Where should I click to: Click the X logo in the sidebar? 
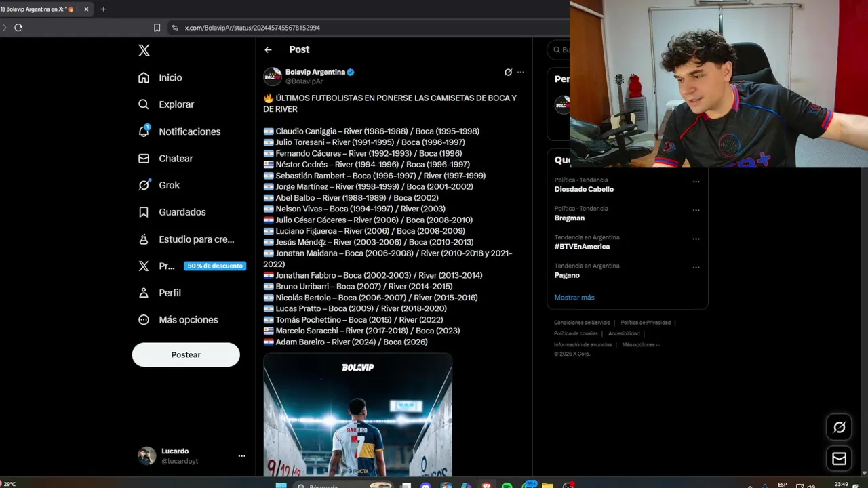click(x=144, y=50)
